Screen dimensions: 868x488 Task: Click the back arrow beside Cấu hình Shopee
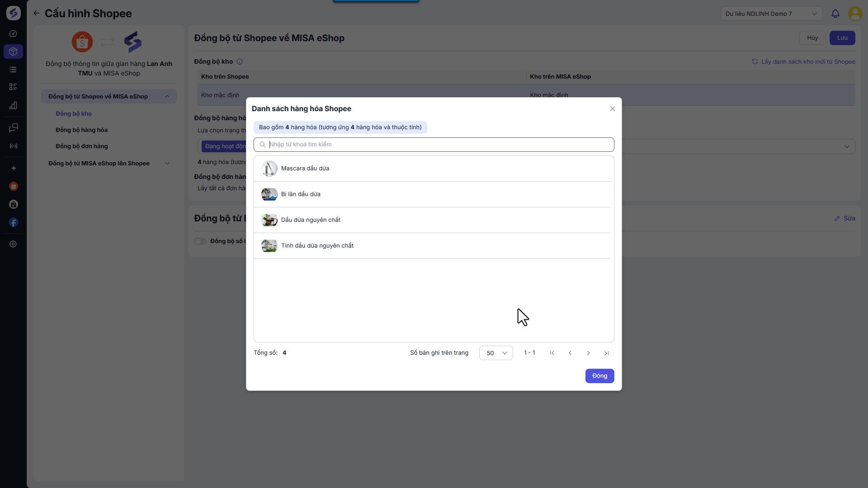(x=36, y=14)
